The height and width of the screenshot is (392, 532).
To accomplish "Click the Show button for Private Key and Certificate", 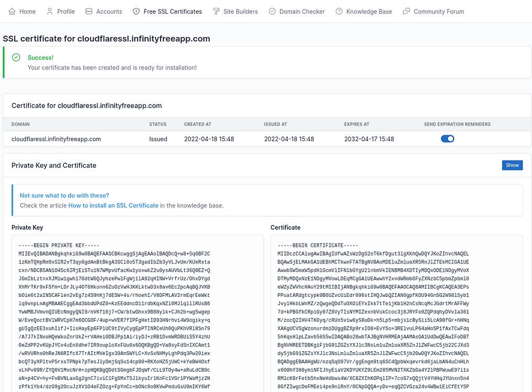I will coord(512,165).
